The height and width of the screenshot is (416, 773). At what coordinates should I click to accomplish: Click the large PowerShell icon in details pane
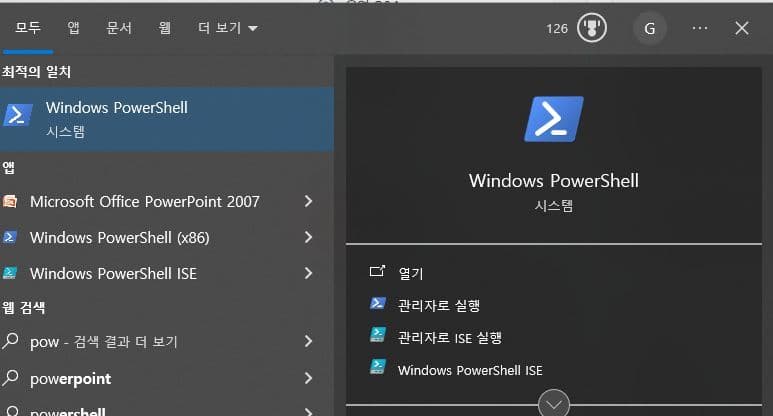554,119
